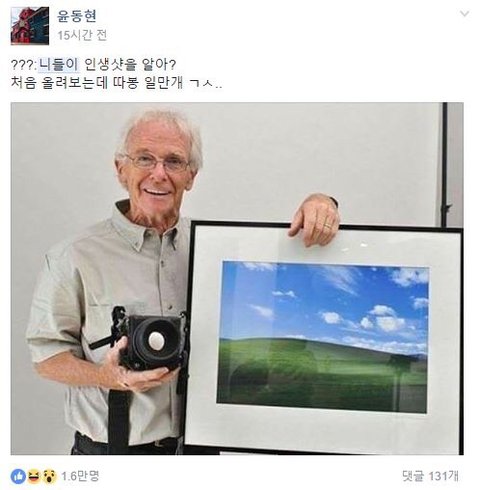Click the Haha laughing reaction icon
The width and height of the screenshot is (480, 490).
34,476
